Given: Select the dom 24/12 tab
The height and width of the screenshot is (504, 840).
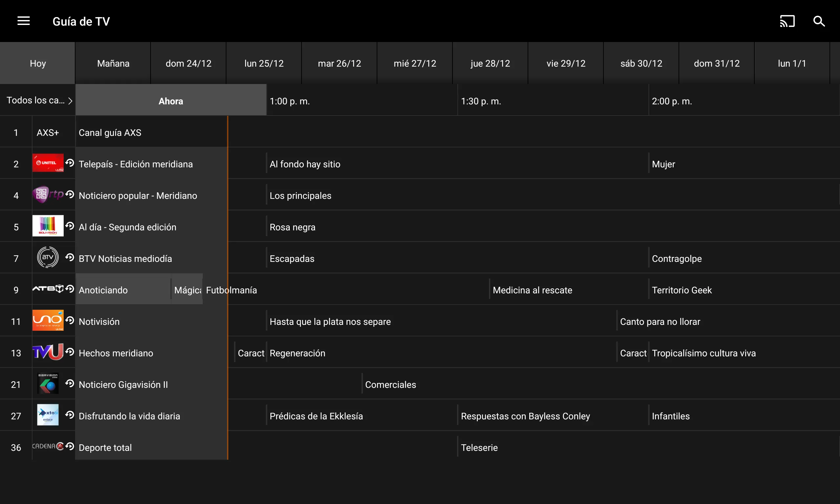Looking at the screenshot, I should coord(188,64).
